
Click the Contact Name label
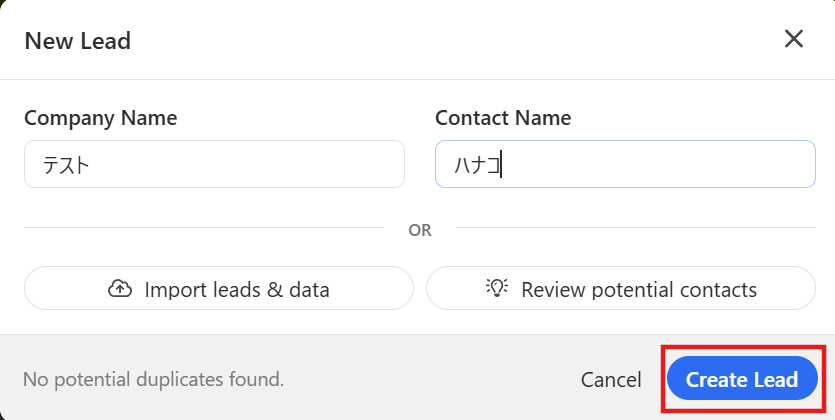click(x=503, y=118)
